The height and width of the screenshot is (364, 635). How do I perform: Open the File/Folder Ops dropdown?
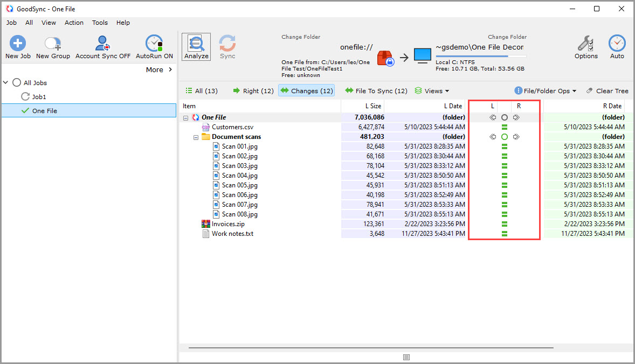545,90
